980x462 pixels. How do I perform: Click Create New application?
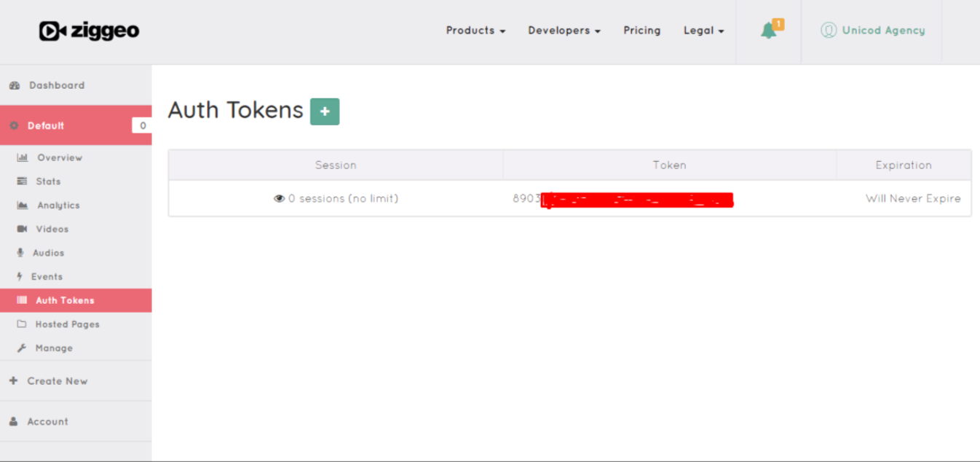[x=57, y=381]
